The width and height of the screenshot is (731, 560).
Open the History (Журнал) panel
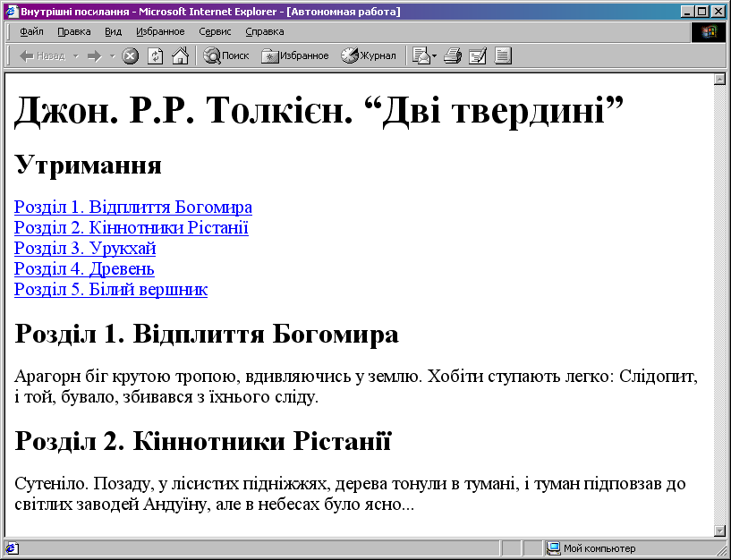tap(369, 56)
